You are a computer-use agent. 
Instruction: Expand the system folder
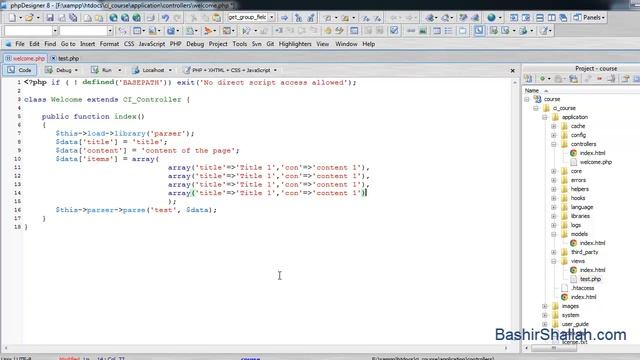(x=544, y=315)
